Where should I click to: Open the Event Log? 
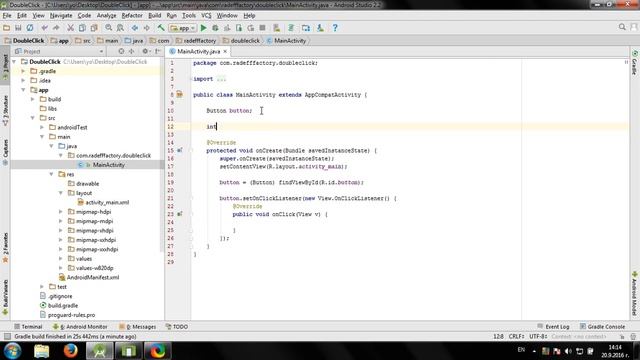point(553,327)
